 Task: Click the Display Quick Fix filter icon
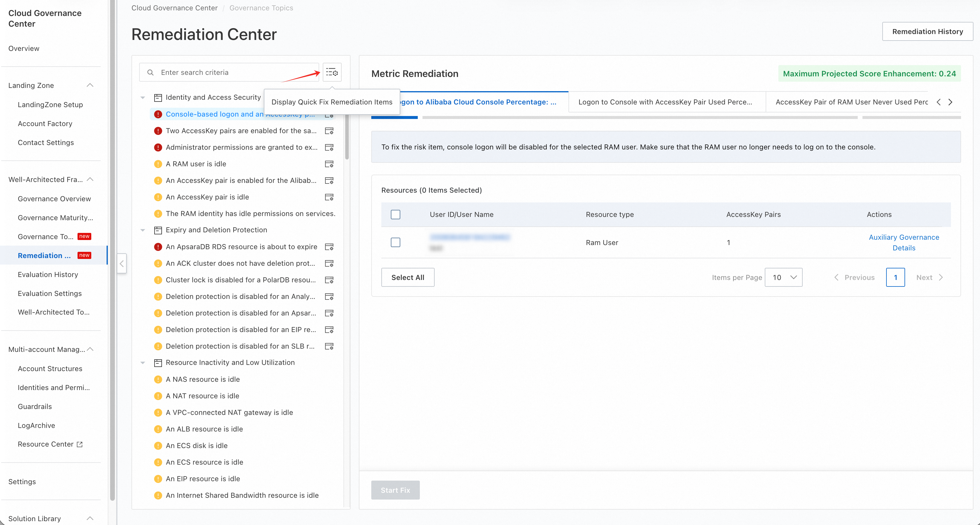(332, 72)
